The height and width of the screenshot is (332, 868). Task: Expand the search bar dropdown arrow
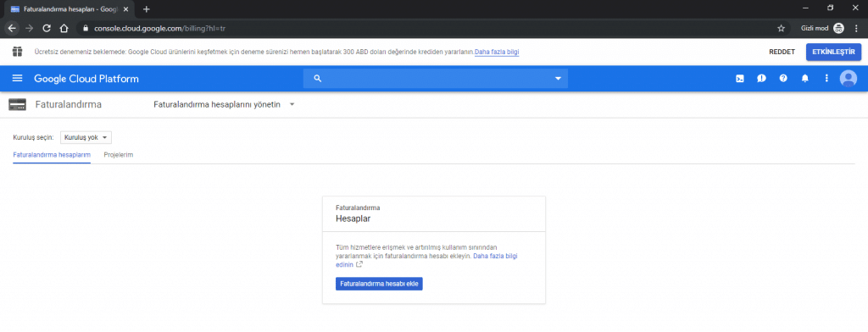pos(558,79)
